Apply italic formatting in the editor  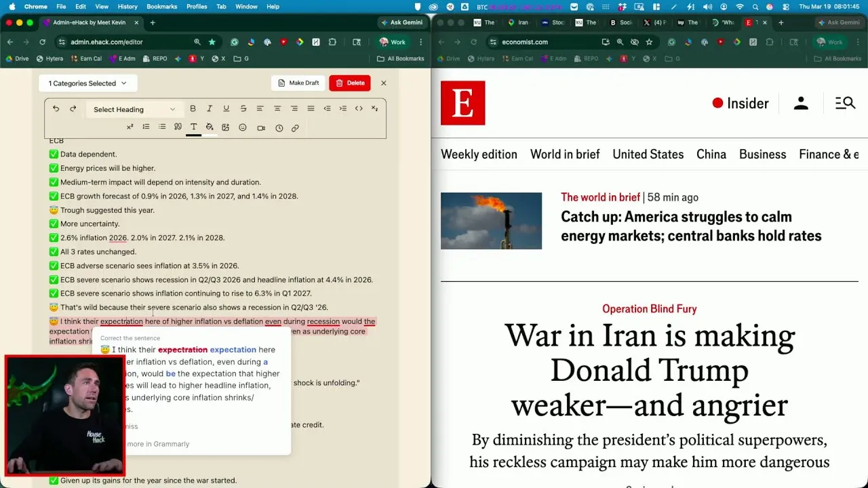pyautogui.click(x=210, y=108)
